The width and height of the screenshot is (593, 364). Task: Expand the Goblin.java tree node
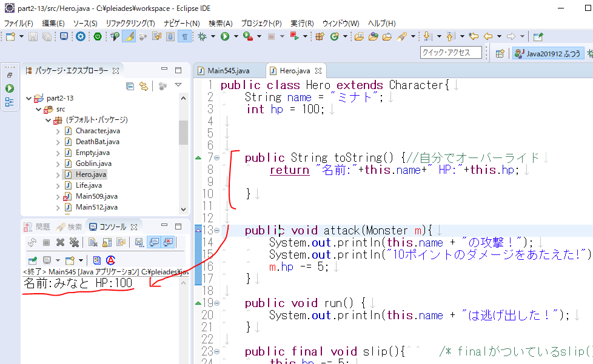(x=58, y=164)
